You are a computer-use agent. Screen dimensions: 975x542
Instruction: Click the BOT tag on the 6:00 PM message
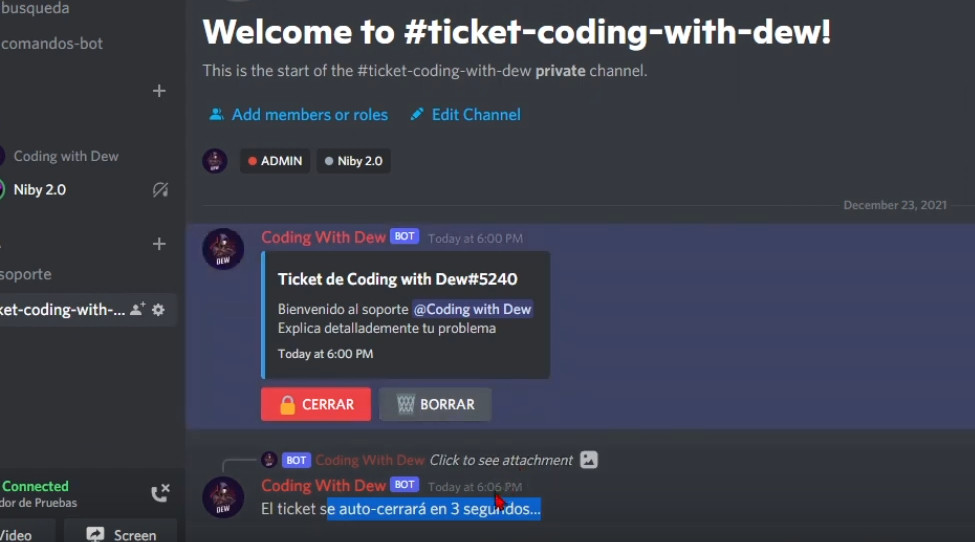(404, 236)
